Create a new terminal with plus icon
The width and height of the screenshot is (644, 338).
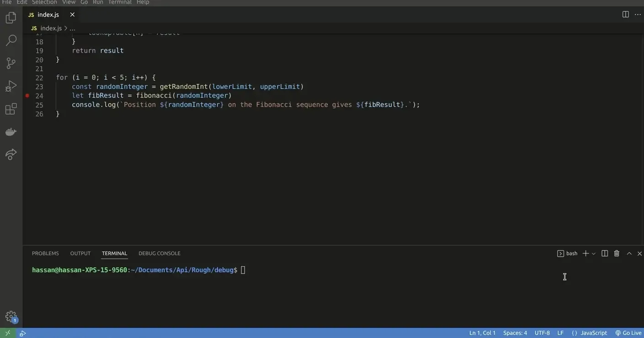pyautogui.click(x=585, y=253)
